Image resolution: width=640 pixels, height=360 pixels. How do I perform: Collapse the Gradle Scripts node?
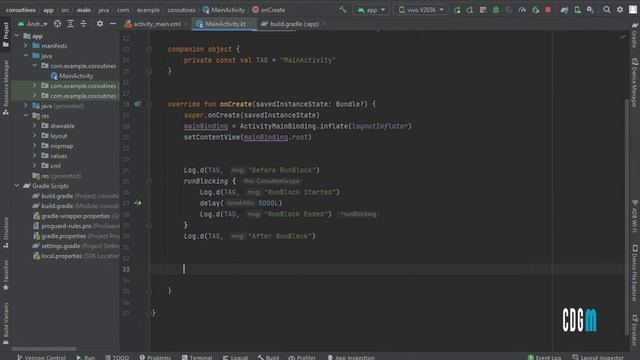pos(17,186)
